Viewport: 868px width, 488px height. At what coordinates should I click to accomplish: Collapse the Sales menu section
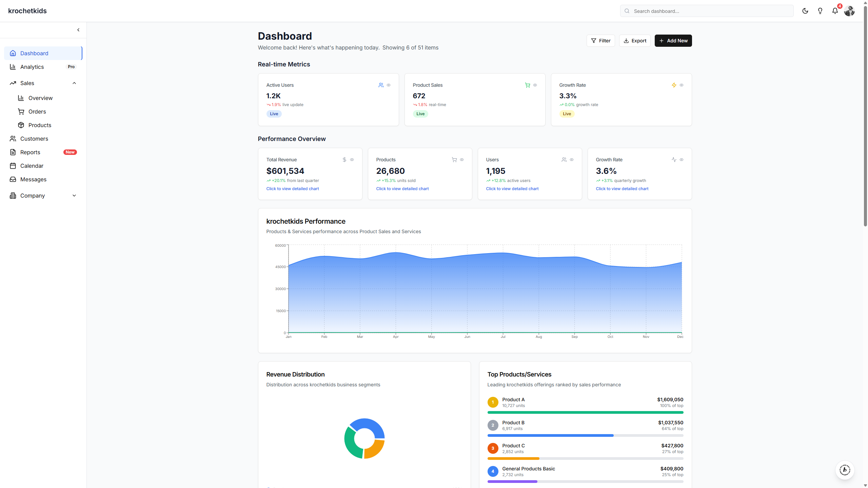pos(74,83)
